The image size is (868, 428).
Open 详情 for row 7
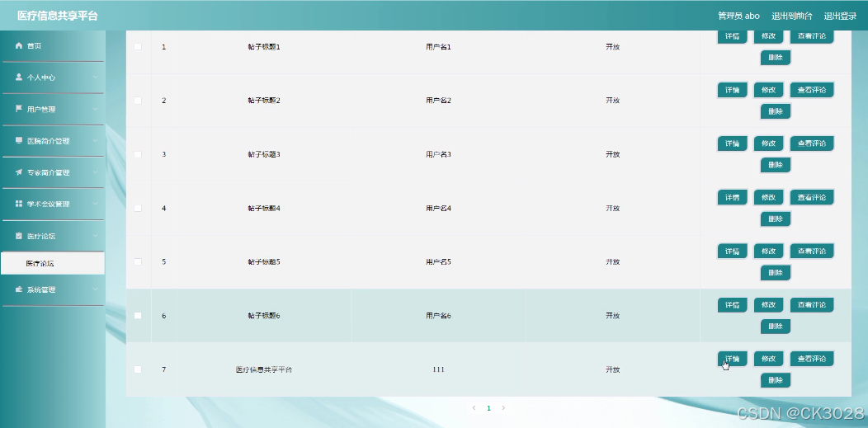733,359
